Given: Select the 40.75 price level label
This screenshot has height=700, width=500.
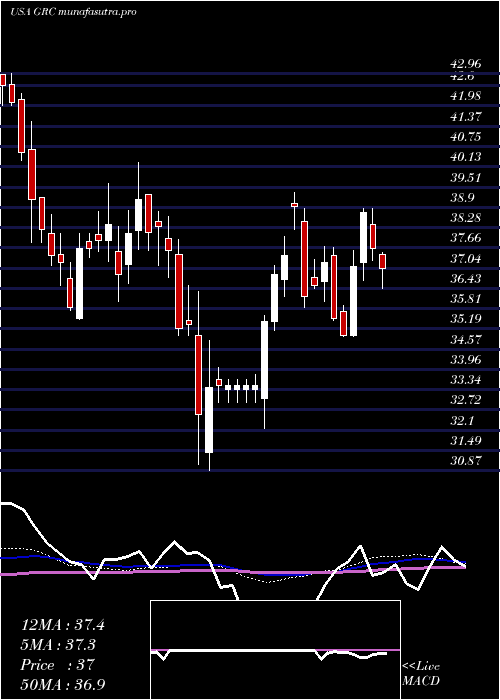Looking at the screenshot, I should pos(466,136).
